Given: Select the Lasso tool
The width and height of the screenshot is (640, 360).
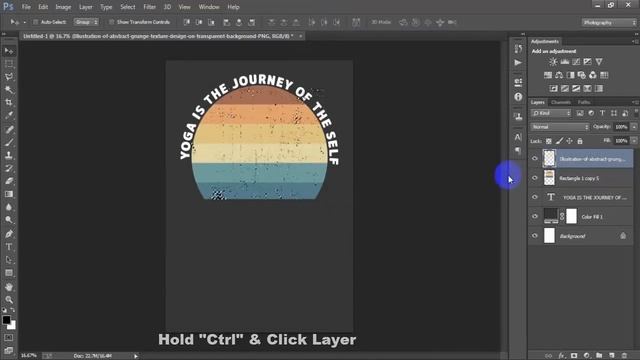Looking at the screenshot, I should click(x=9, y=77).
